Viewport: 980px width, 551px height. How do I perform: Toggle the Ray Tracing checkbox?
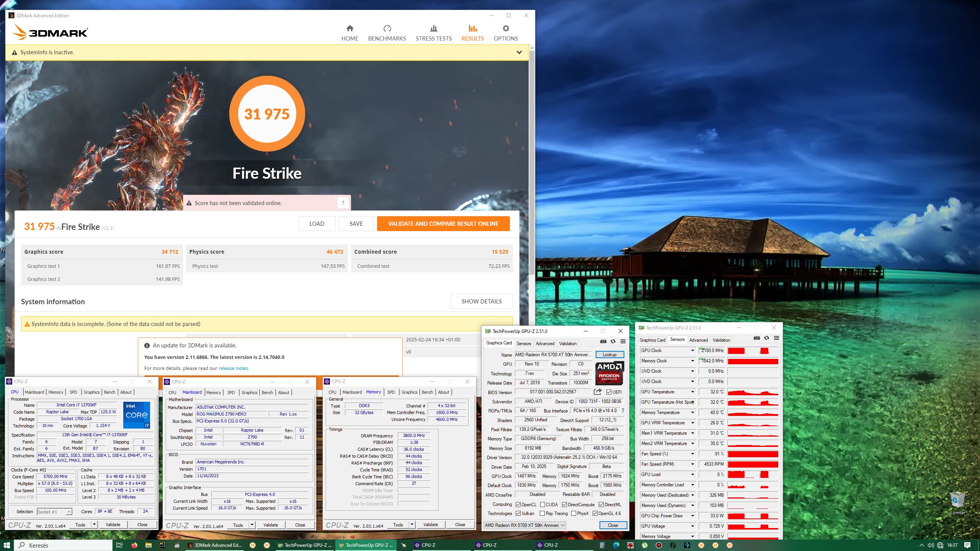click(x=542, y=514)
